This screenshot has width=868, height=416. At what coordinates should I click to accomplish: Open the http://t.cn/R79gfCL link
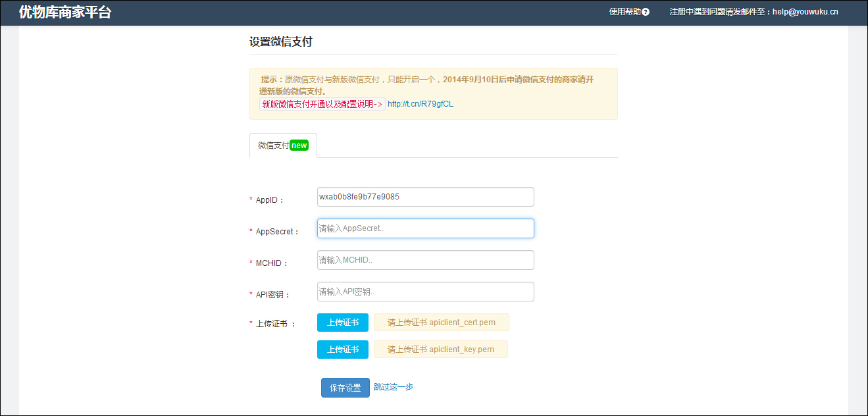click(421, 104)
